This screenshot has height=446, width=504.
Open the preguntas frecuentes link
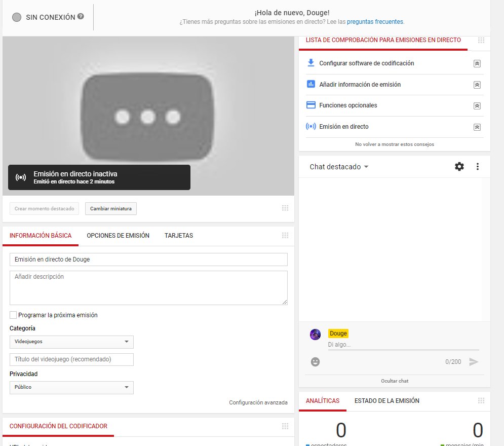click(375, 22)
